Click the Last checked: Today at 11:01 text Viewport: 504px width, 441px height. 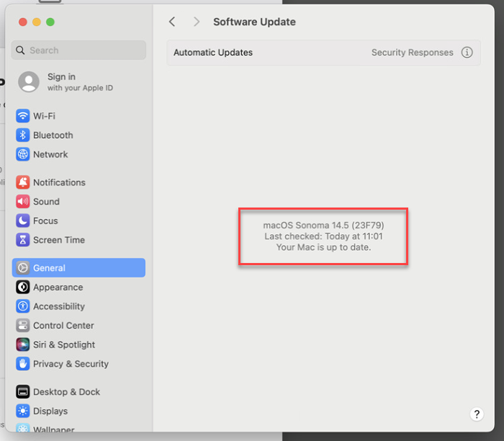(x=323, y=236)
